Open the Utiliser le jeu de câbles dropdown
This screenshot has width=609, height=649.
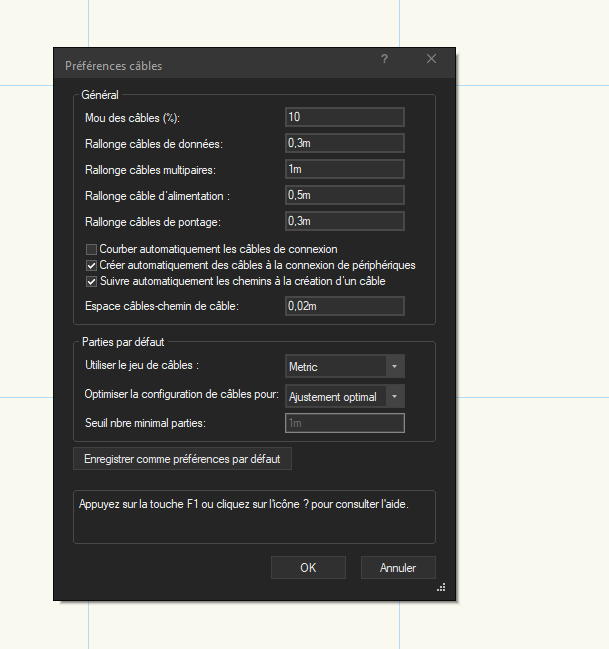(344, 367)
